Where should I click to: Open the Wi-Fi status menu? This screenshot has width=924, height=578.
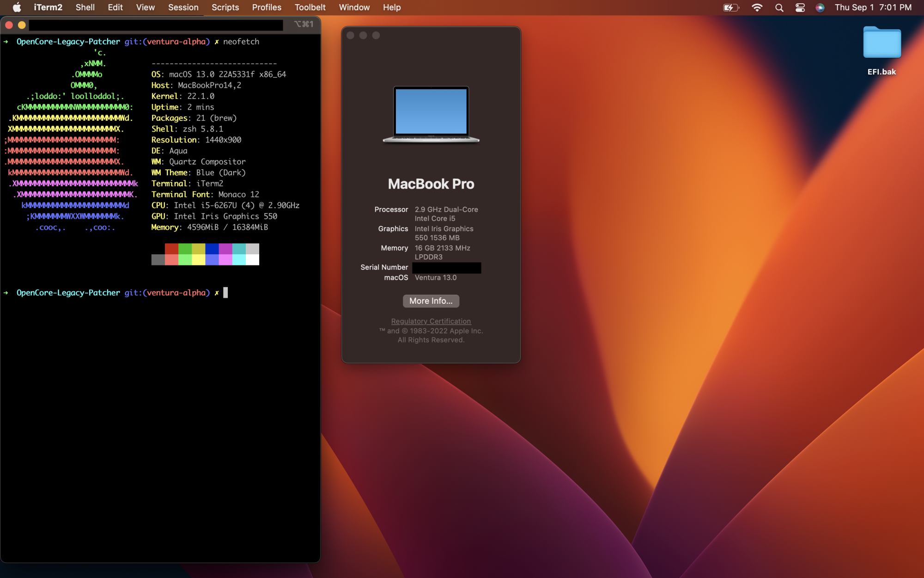coord(757,7)
